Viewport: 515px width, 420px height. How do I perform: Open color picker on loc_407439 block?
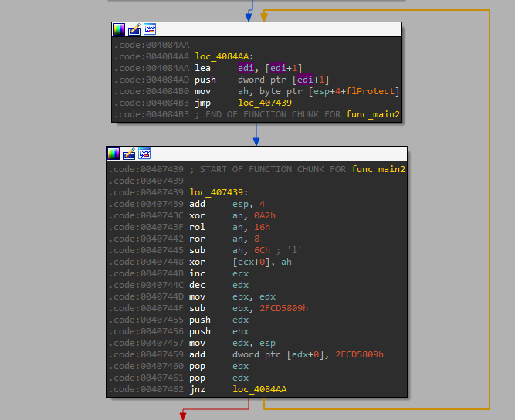114,154
